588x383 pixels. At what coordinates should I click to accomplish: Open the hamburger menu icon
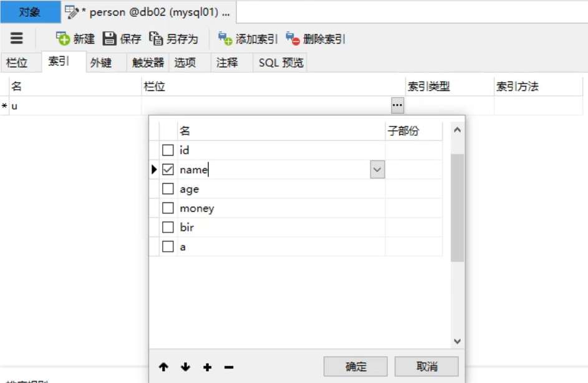17,38
